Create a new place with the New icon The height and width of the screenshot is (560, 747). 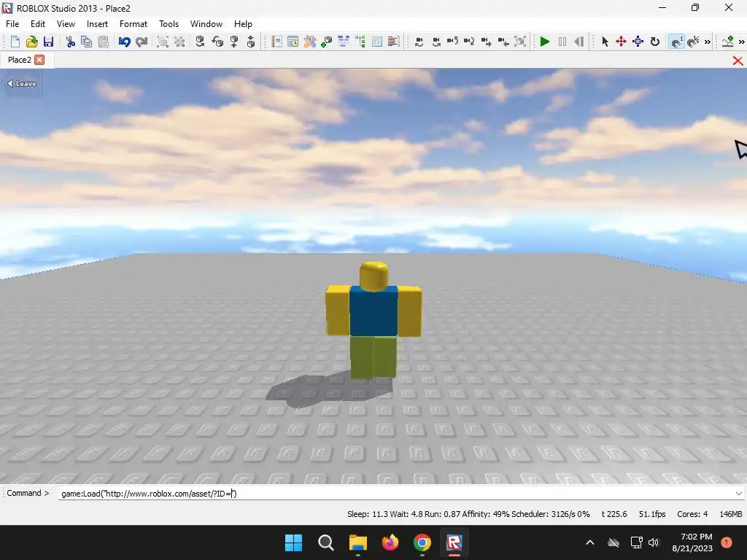[x=15, y=42]
